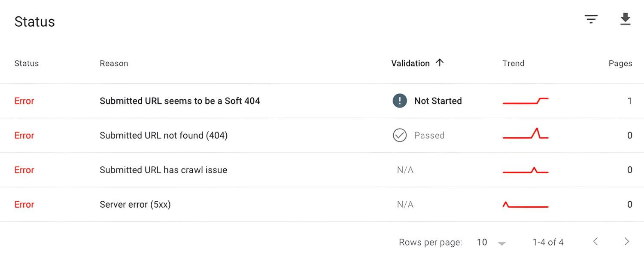Open 'Submitted URL not found (404)' details
Image resolution: width=644 pixels, height=258 pixels.
click(x=163, y=135)
